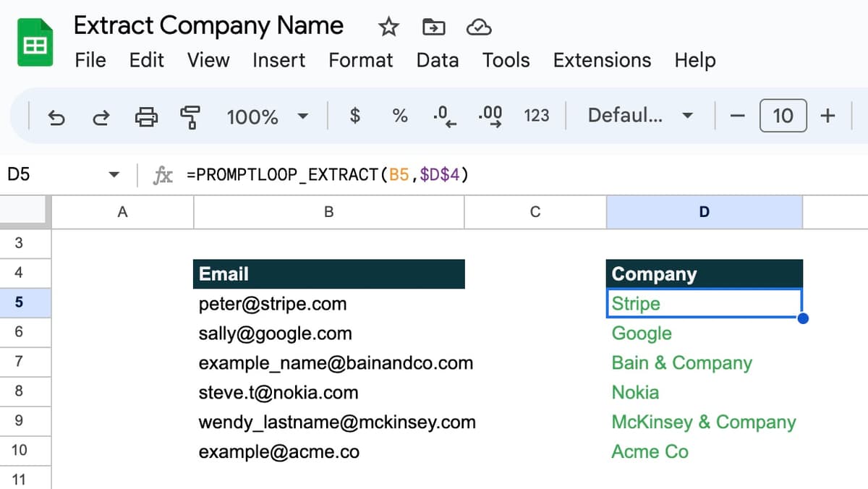The height and width of the screenshot is (489, 868).
Task: Open the Format menu
Action: point(361,60)
